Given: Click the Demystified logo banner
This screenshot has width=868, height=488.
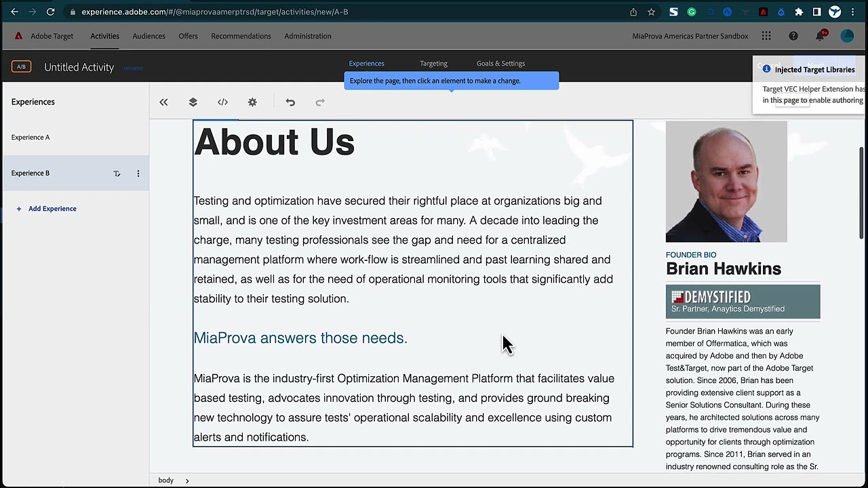Looking at the screenshot, I should (743, 302).
